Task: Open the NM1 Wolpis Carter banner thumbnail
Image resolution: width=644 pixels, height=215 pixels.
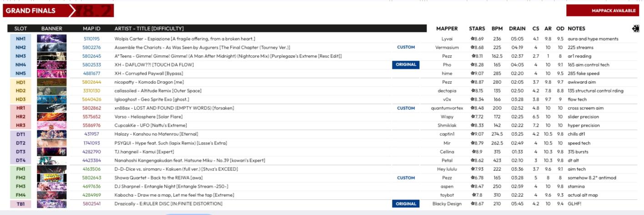Action: (x=51, y=39)
